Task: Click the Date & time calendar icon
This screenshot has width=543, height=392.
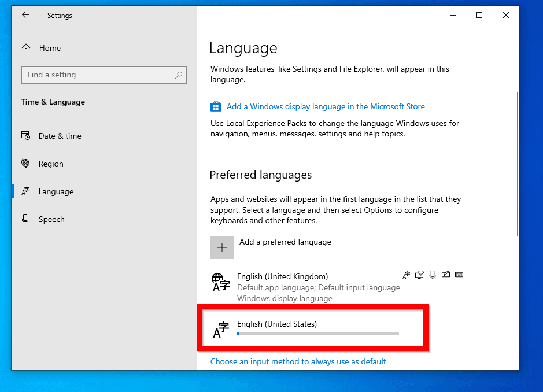Action: click(25, 135)
